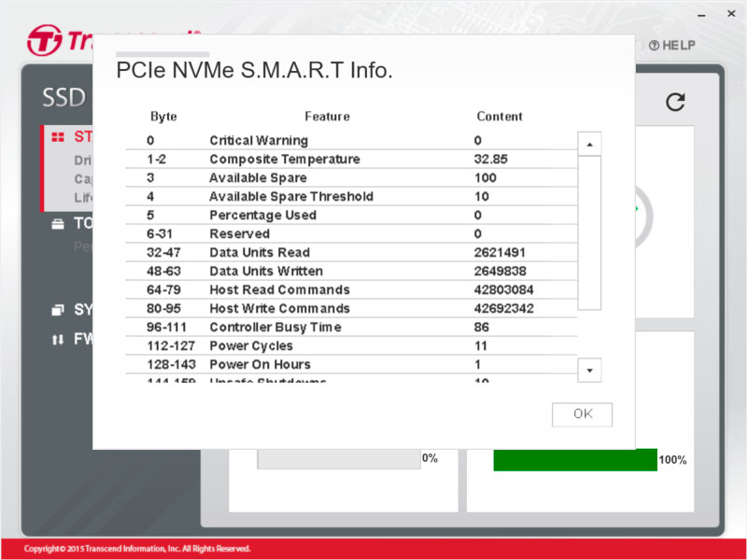Image resolution: width=747 pixels, height=560 pixels.
Task: Click the Content column header
Action: click(x=500, y=117)
